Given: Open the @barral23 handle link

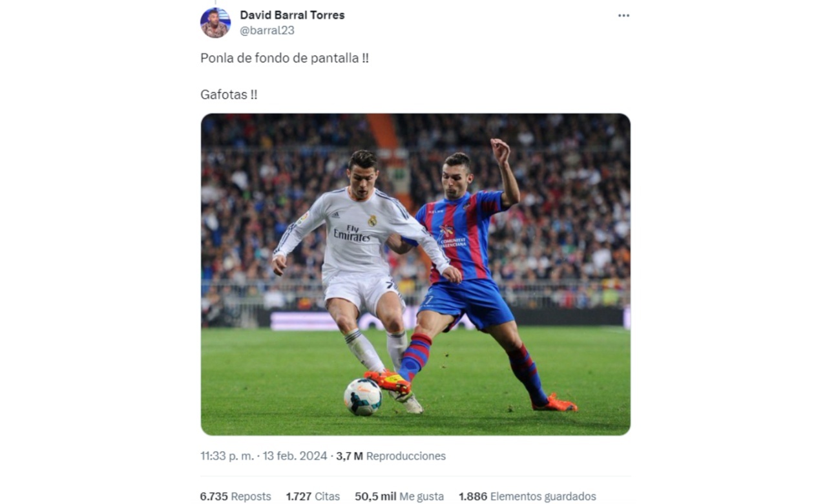Looking at the screenshot, I should click(267, 30).
